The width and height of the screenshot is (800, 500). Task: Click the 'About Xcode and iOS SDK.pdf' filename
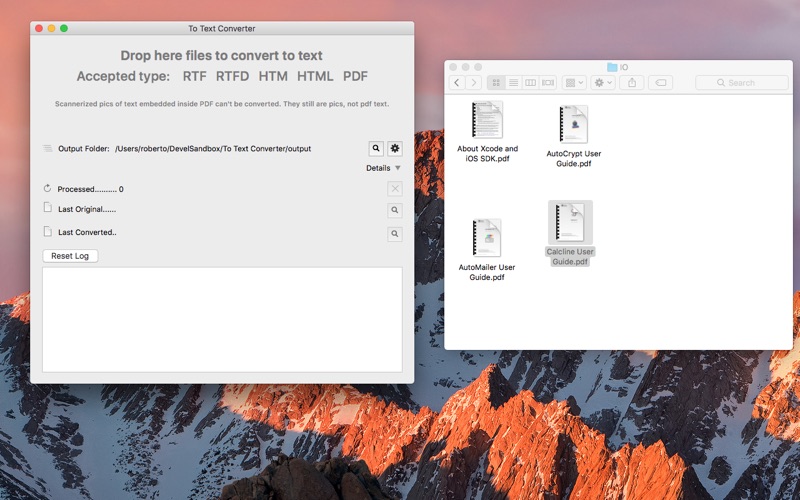point(487,154)
